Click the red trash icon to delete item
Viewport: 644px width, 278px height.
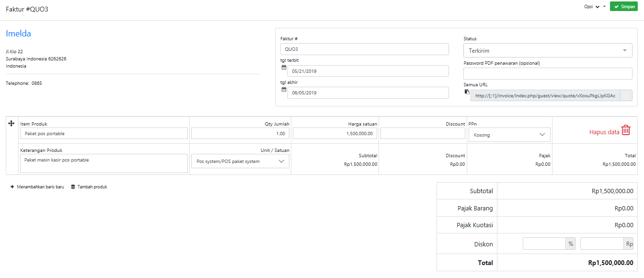[626, 130]
